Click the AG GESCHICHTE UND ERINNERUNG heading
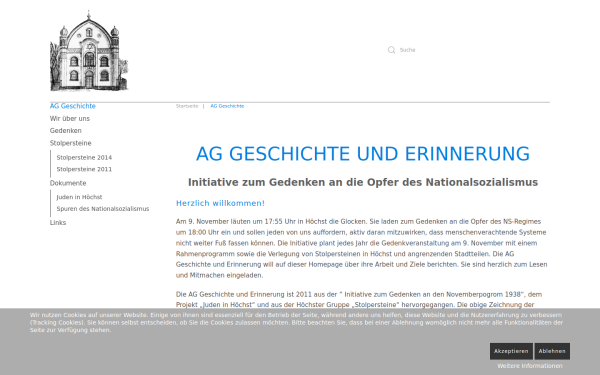 click(363, 154)
